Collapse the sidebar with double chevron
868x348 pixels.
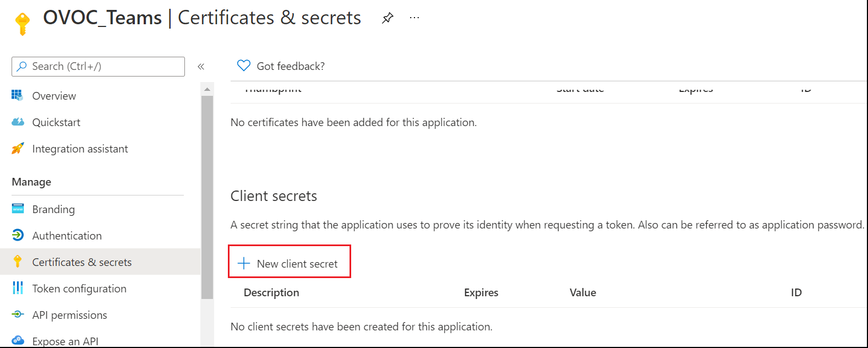coord(201,67)
